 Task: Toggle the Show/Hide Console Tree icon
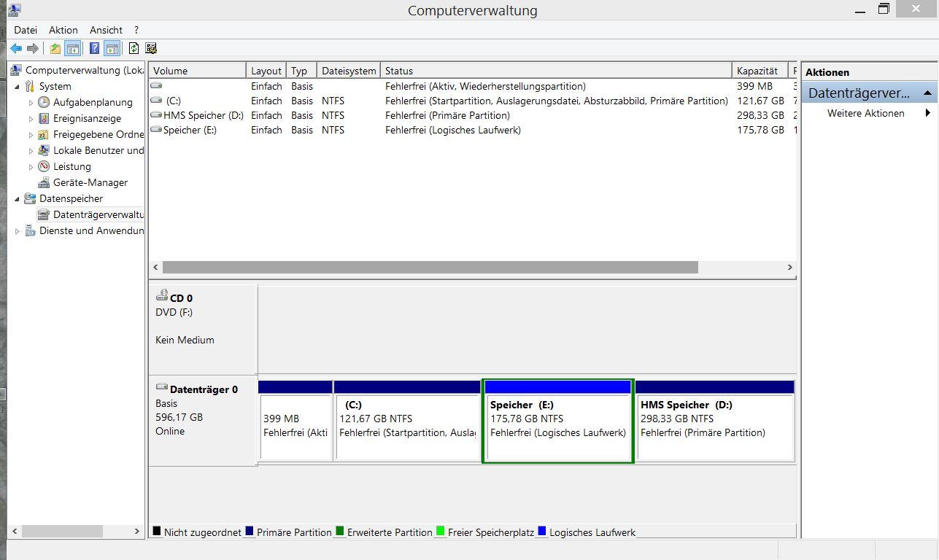[x=72, y=49]
